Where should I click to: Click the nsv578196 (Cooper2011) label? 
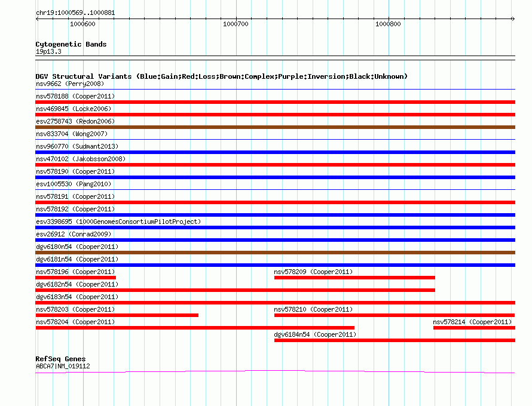(x=75, y=272)
